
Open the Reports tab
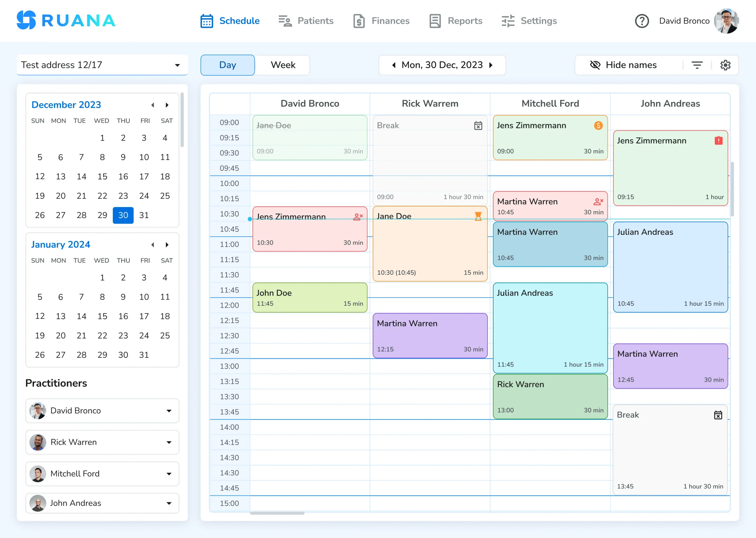(456, 21)
